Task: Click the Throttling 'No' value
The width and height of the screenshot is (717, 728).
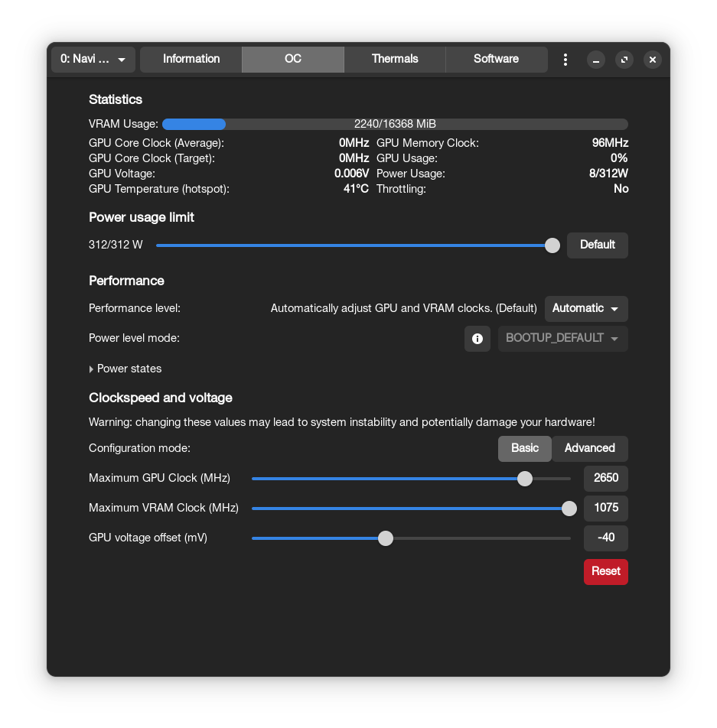Action: pos(621,189)
